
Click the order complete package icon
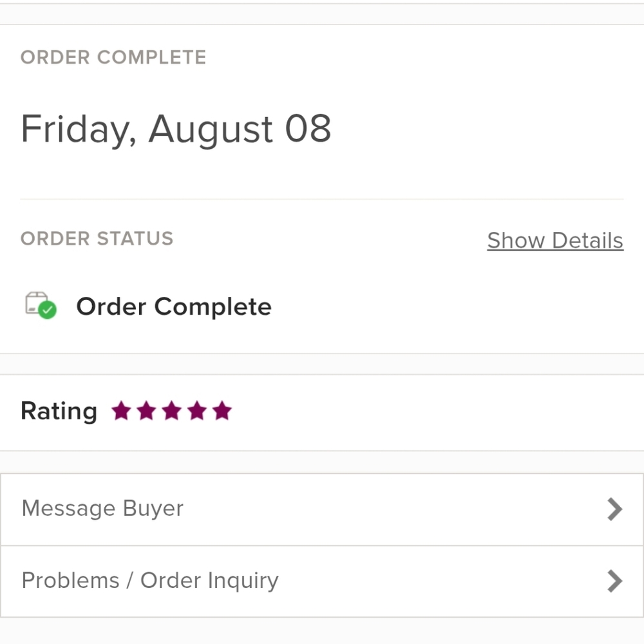pyautogui.click(x=41, y=305)
